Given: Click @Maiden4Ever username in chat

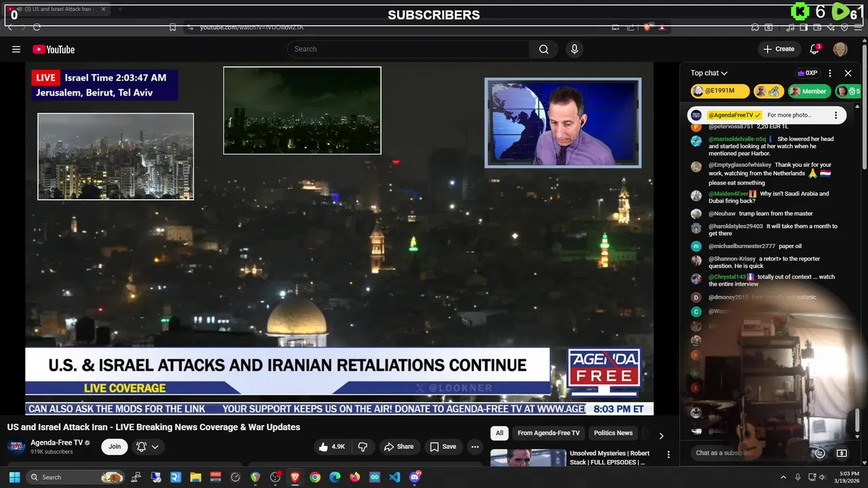Looking at the screenshot, I should point(728,194).
